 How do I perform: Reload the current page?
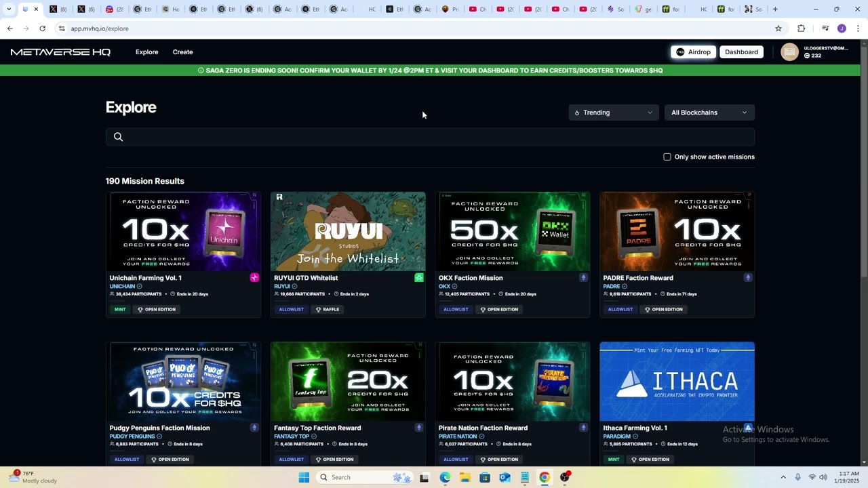point(42,28)
